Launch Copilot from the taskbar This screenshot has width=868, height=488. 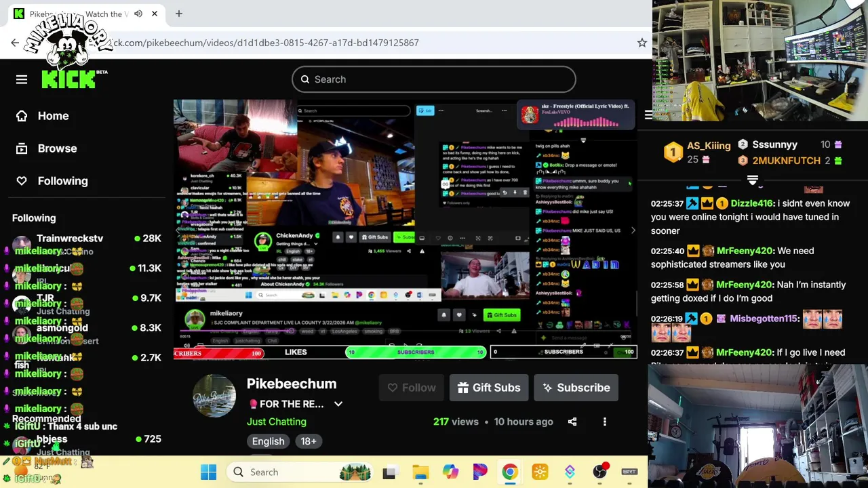(450, 472)
